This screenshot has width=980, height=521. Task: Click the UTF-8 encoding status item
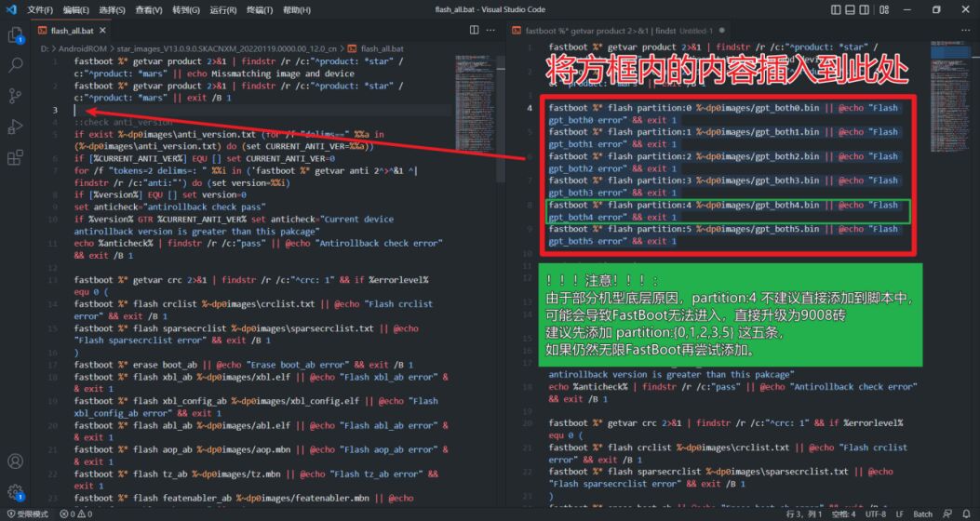pyautogui.click(x=876, y=514)
